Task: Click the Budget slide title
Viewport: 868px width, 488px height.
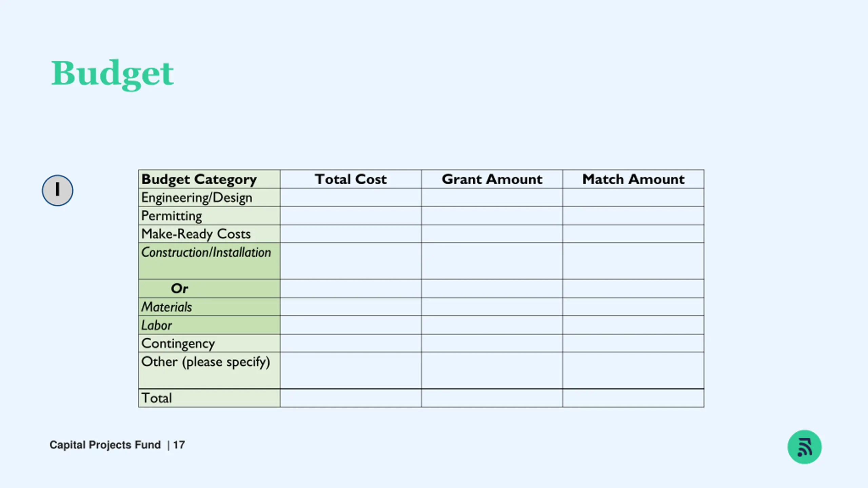Action: 112,74
